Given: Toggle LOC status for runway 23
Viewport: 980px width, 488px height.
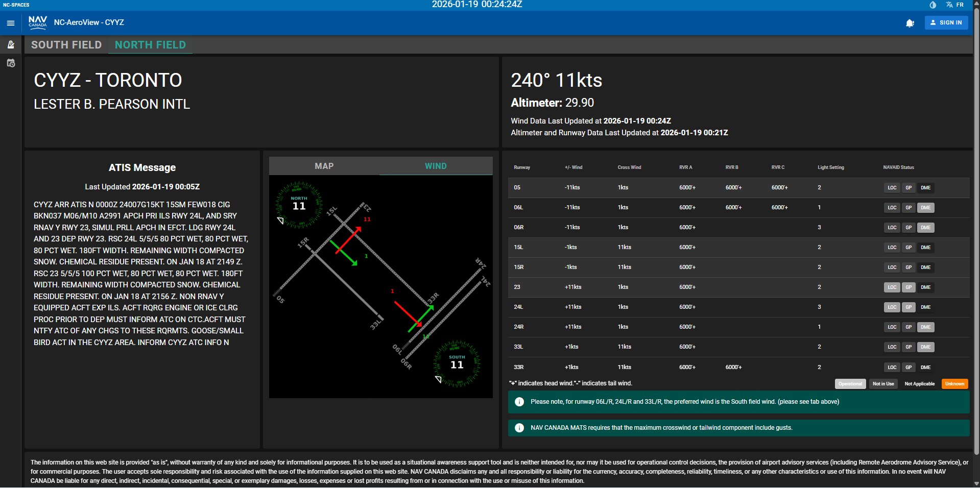Looking at the screenshot, I should click(x=892, y=287).
